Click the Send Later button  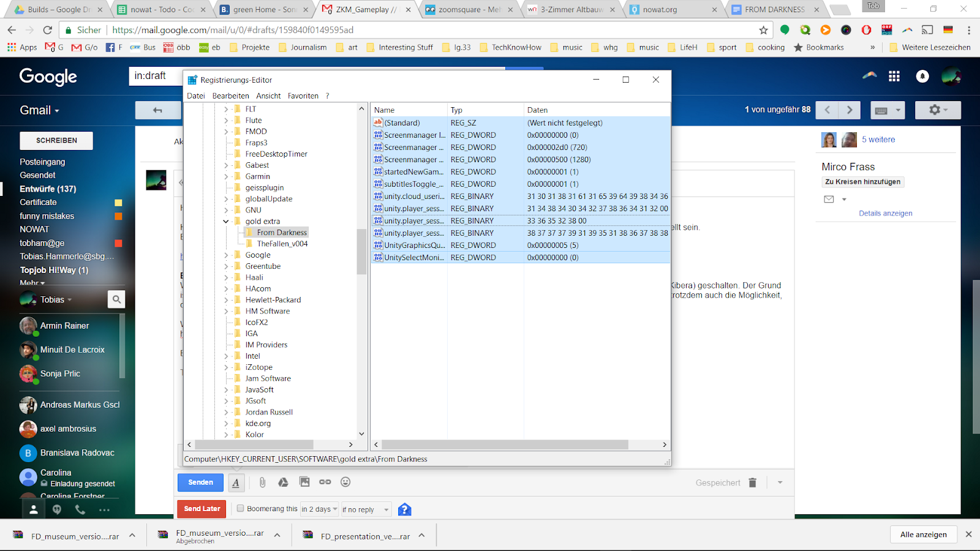[202, 509]
